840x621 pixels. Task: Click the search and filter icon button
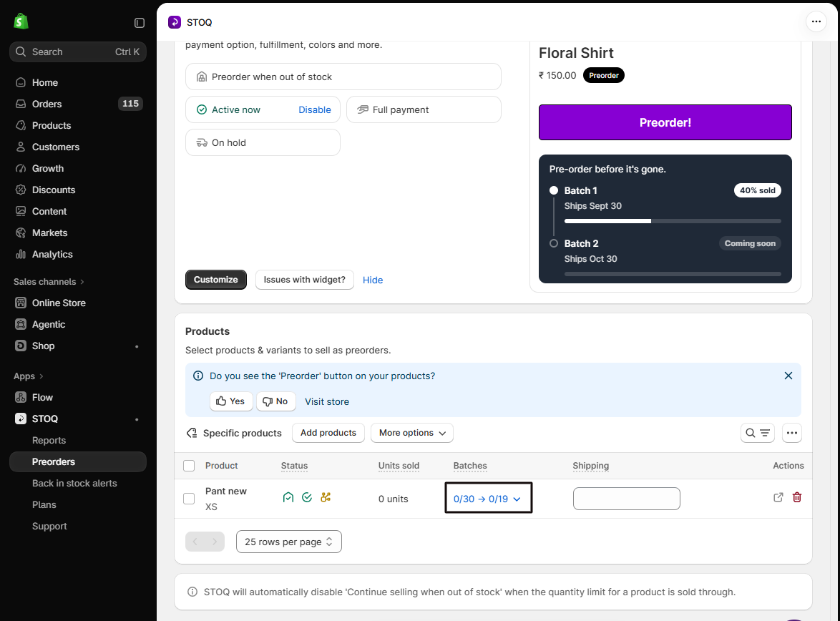click(758, 433)
